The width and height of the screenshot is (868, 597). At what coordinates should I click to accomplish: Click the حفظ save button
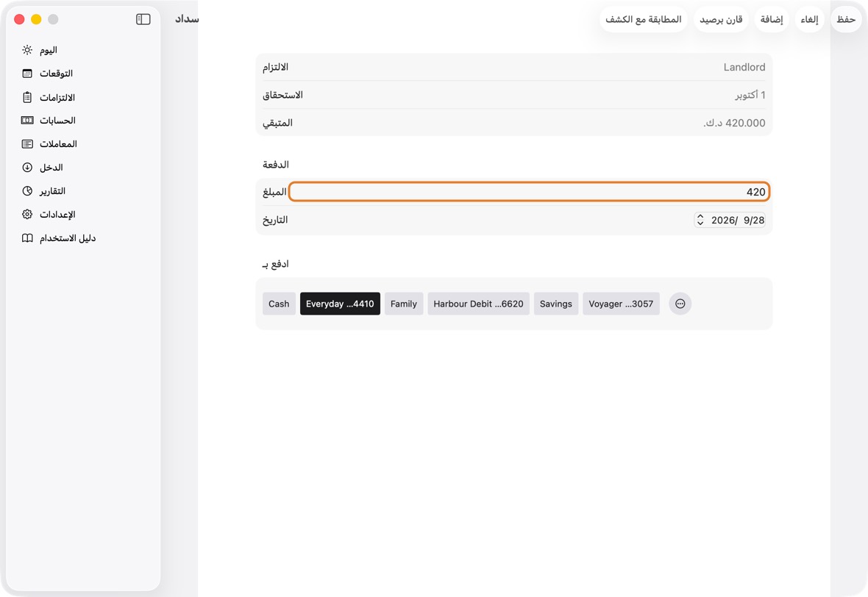(x=846, y=19)
